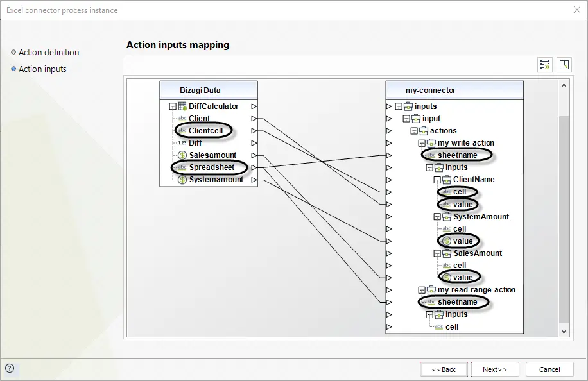The height and width of the screenshot is (381, 588).
Task: Click the output port arrow of Diff
Action: (x=254, y=143)
